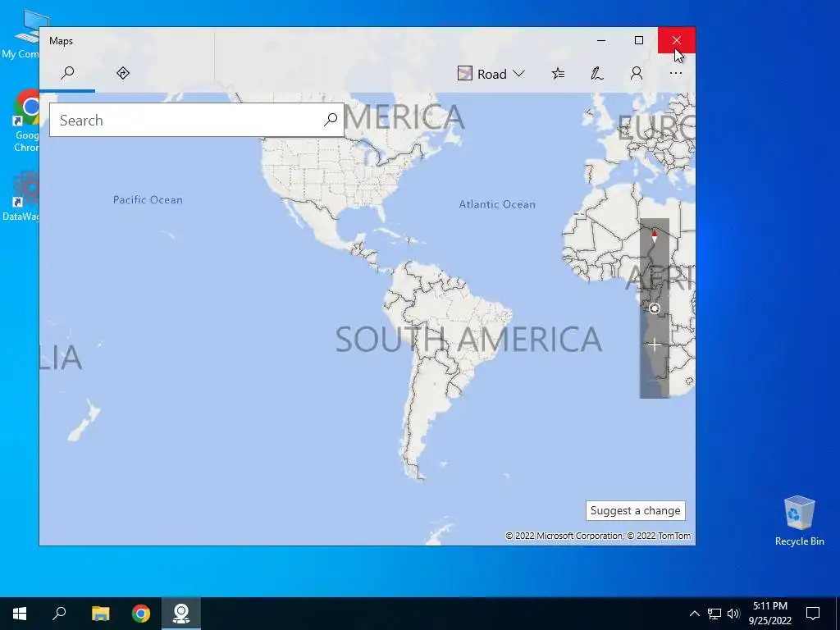Select the Google Chrome desktop shortcut
Image resolution: width=840 pixels, height=630 pixels.
tap(27, 121)
